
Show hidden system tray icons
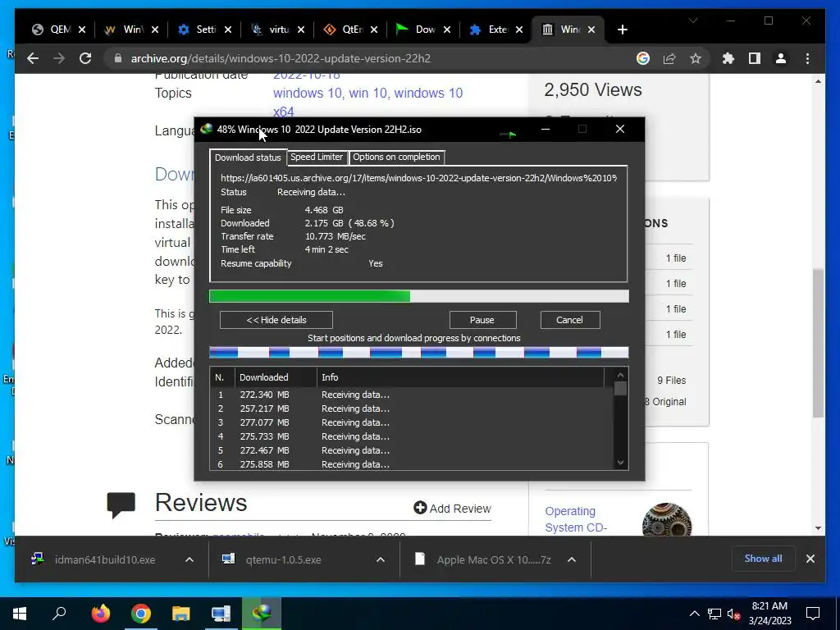tap(694, 614)
